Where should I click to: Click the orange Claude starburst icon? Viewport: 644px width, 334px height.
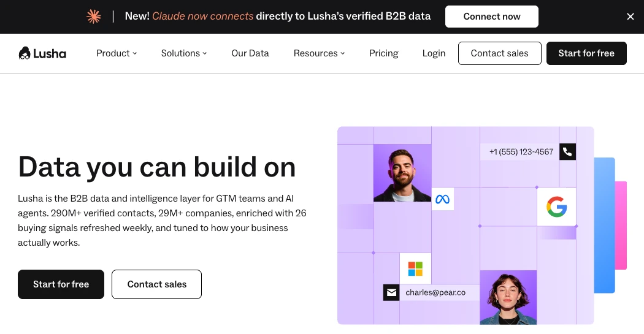pyautogui.click(x=94, y=17)
